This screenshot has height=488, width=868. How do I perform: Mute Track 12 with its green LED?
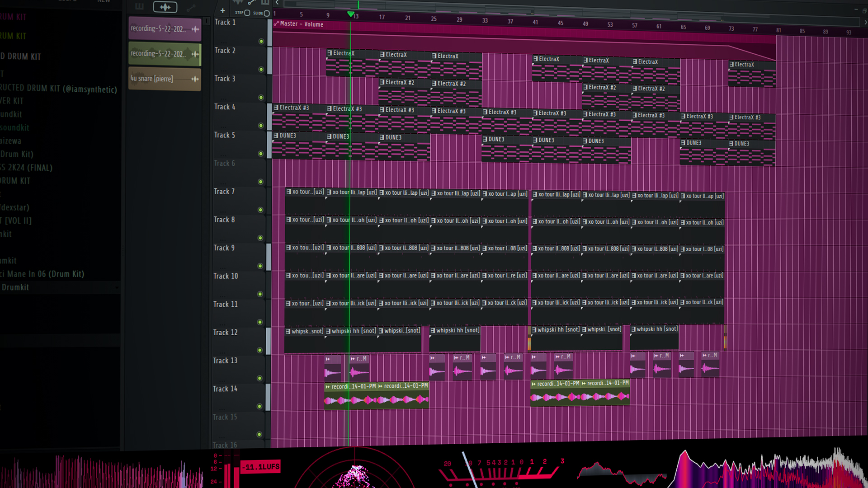(259, 350)
